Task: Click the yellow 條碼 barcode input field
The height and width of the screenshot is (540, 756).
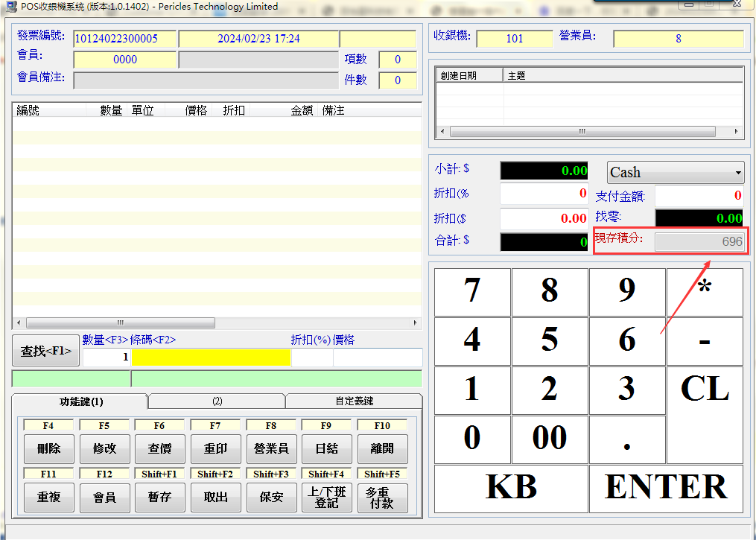Action: coord(212,358)
